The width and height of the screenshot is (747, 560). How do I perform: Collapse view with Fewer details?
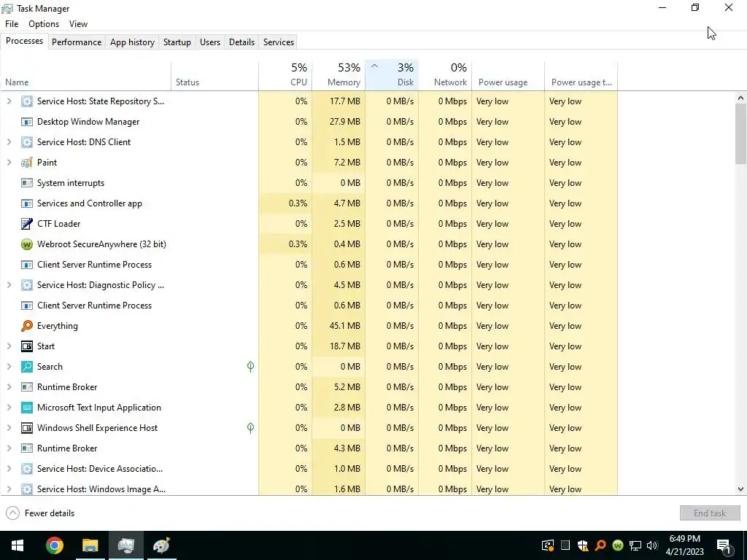coord(40,513)
